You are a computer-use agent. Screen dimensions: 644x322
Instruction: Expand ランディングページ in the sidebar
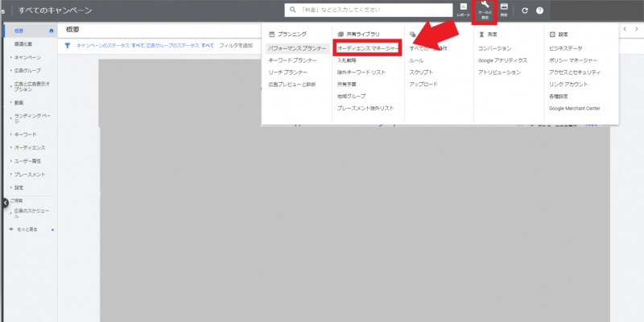pos(11,118)
